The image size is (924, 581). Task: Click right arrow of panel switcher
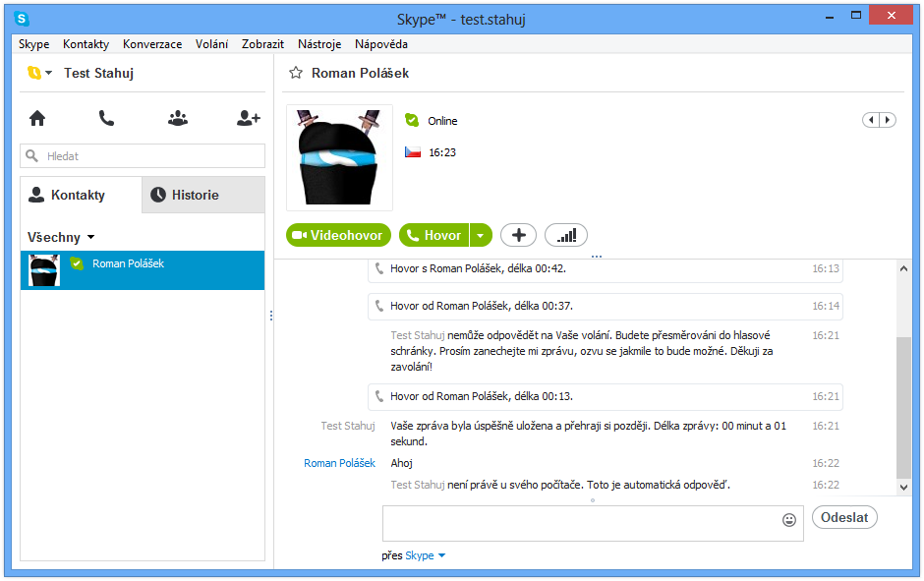click(x=888, y=120)
